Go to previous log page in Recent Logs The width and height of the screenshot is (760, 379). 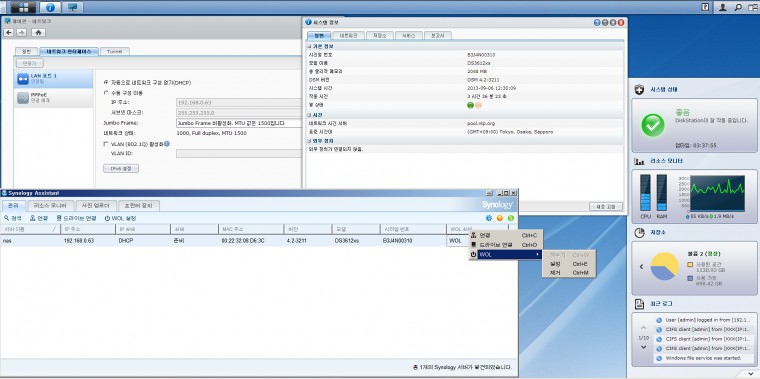[643, 328]
